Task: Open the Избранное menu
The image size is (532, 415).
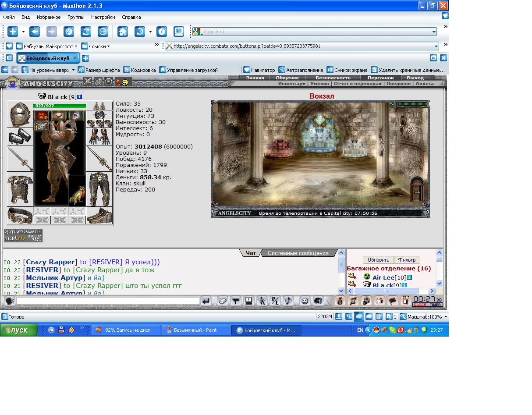Action: coord(49,17)
